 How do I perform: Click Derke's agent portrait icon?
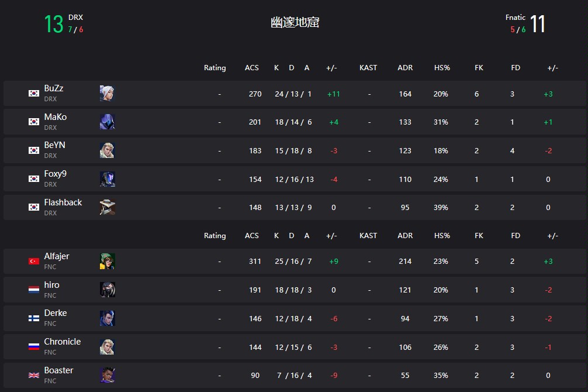click(x=107, y=318)
